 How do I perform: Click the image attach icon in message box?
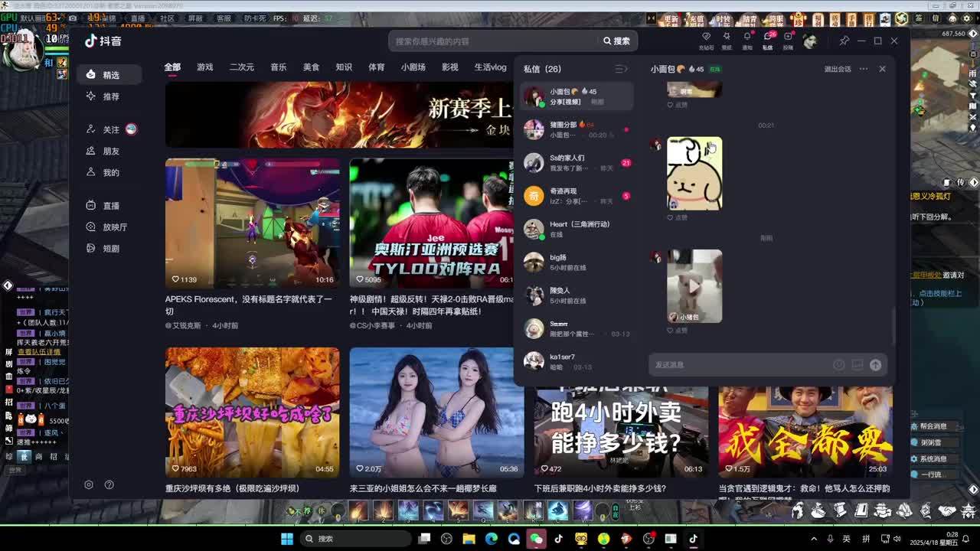click(857, 365)
